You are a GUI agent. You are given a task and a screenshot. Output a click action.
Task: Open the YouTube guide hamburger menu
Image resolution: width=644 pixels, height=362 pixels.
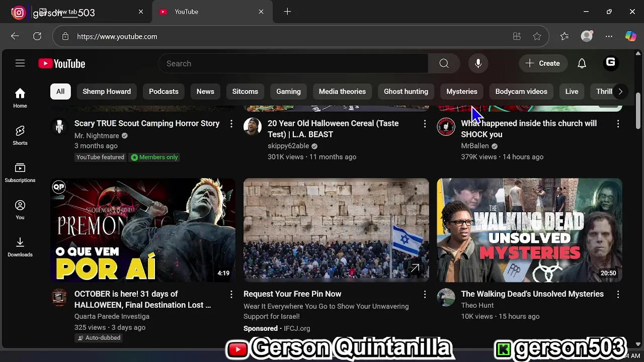point(20,63)
